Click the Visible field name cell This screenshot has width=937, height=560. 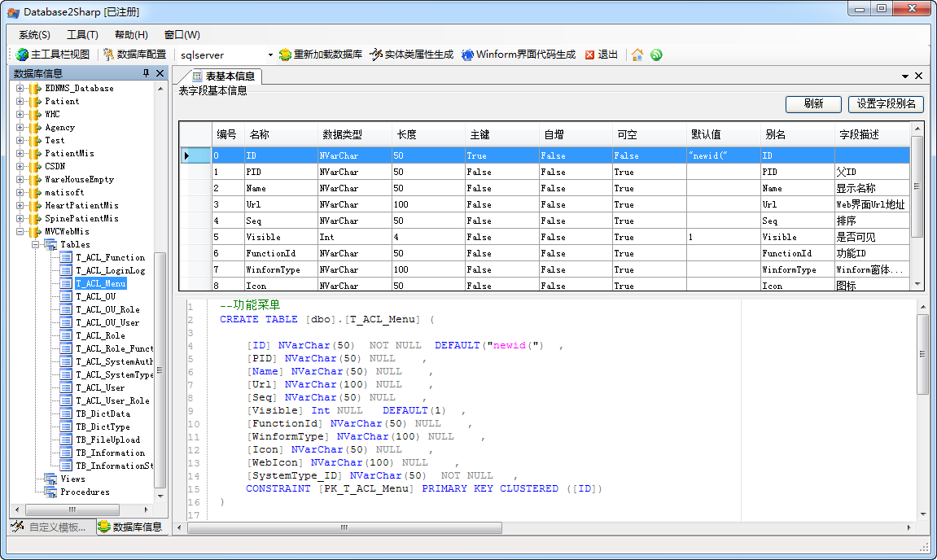[281, 238]
